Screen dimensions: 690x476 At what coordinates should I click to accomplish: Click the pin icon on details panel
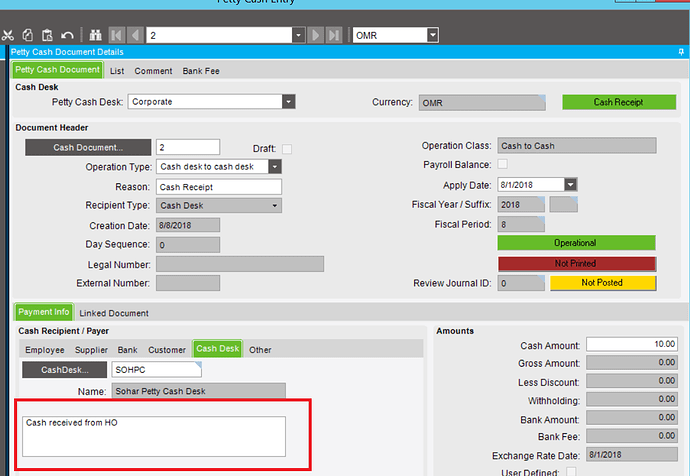pos(681,52)
